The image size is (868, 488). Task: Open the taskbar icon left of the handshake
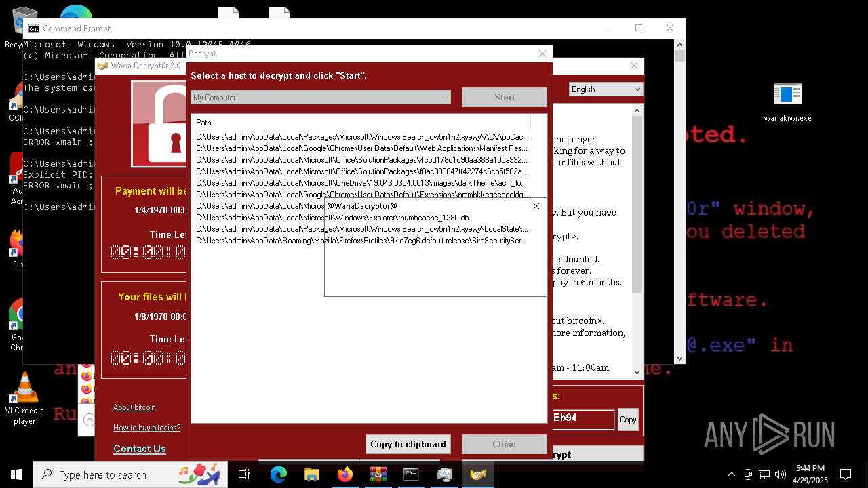[x=445, y=474]
